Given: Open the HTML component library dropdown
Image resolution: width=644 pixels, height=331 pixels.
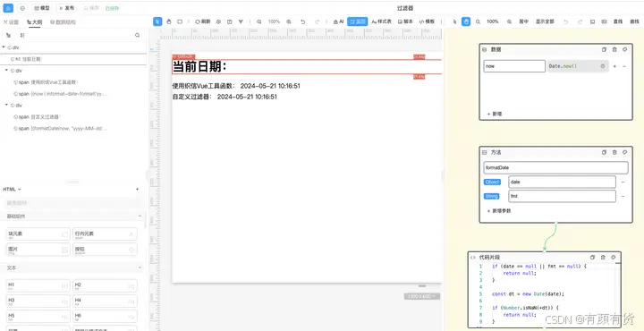Looking at the screenshot, I should [12, 190].
